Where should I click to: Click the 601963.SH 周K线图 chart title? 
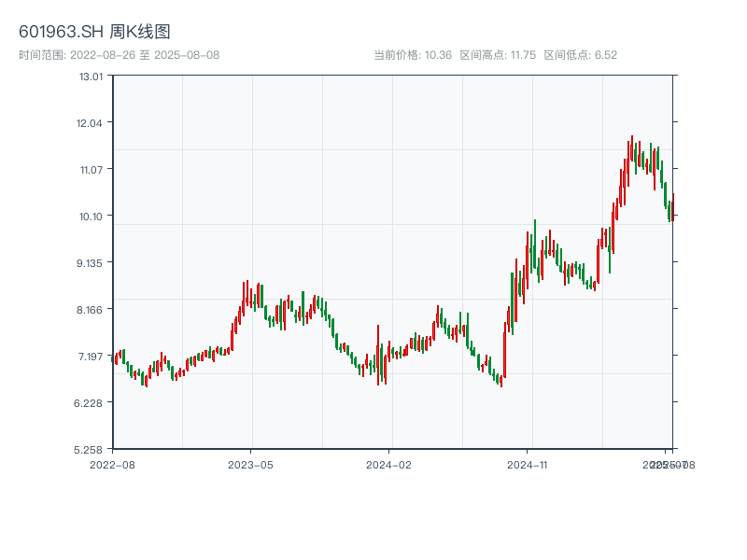94,33
